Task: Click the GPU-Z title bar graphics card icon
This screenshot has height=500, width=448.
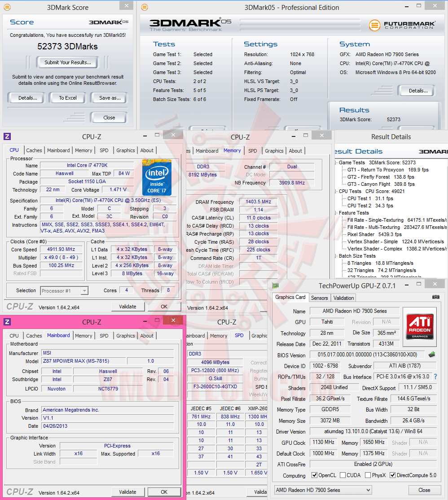Action: tap(276, 285)
